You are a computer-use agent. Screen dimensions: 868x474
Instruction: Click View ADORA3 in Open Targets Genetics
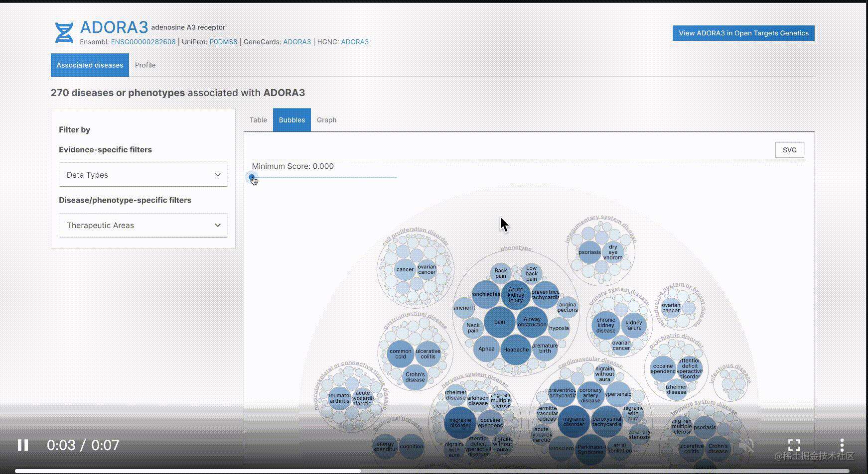[x=743, y=33]
